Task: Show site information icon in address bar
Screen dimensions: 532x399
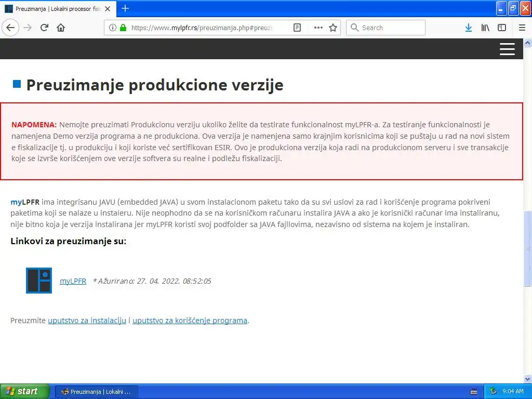Action: pos(113,28)
